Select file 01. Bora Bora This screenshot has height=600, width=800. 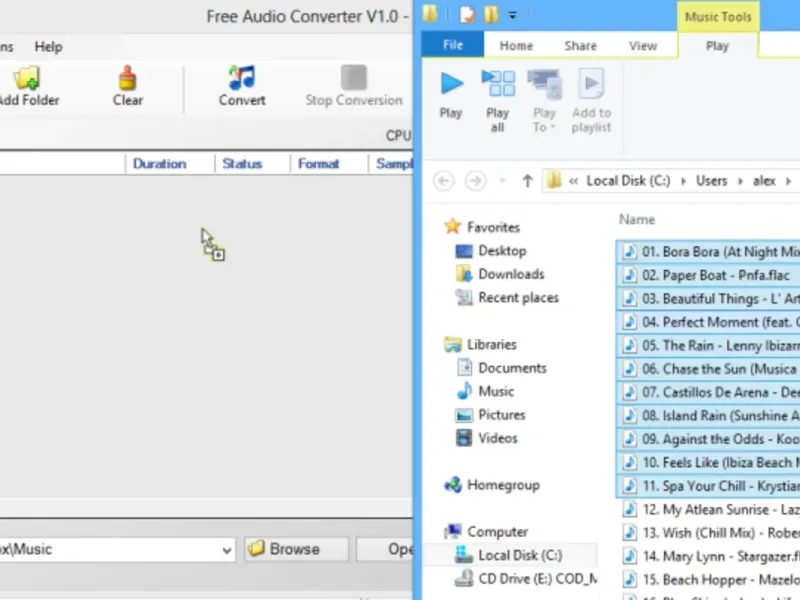click(708, 252)
